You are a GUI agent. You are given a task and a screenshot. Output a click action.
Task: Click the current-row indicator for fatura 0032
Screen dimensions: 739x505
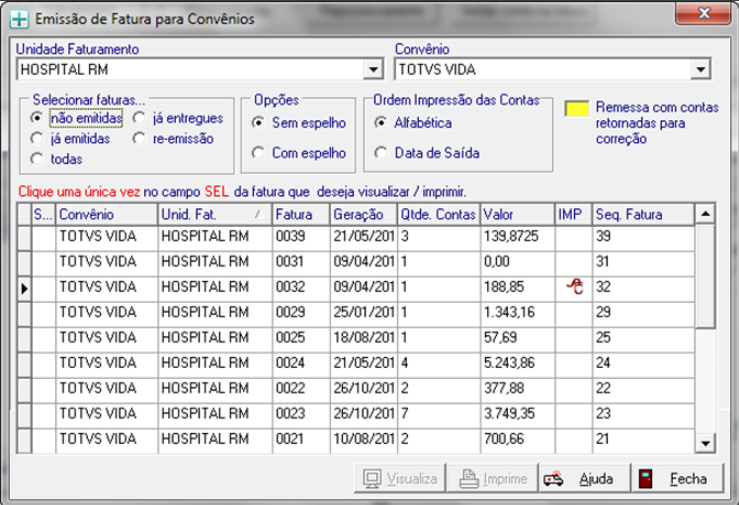click(x=24, y=288)
